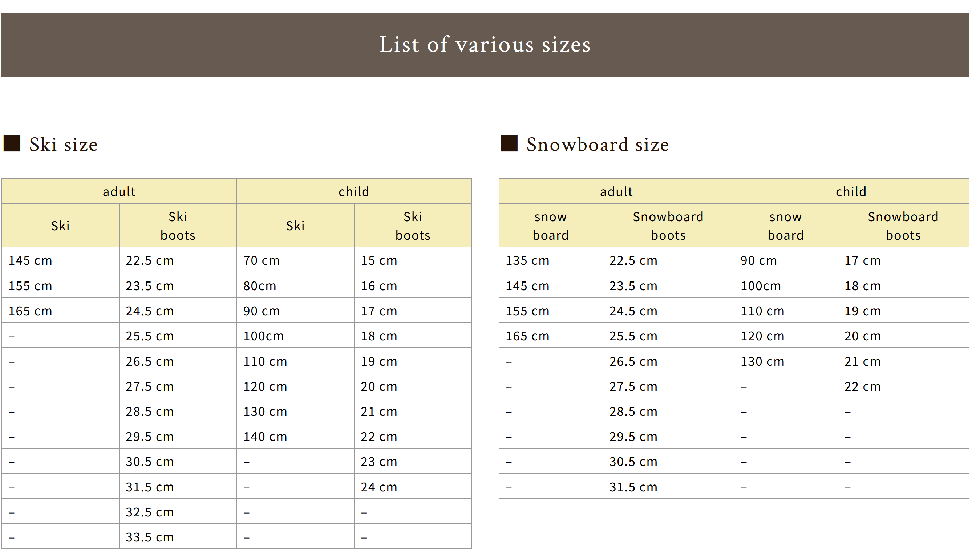The image size is (972, 560).
Task: Select the 31.5 cm snowboard boots cell
Action: 633,487
